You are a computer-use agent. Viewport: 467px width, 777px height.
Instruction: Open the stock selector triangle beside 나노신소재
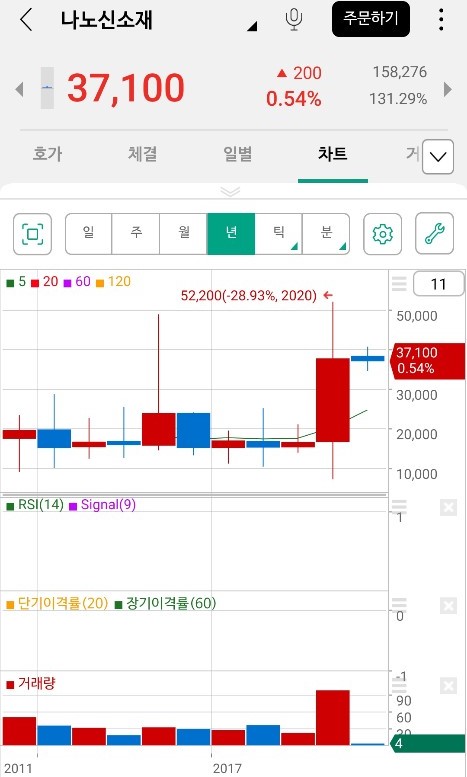(x=252, y=26)
